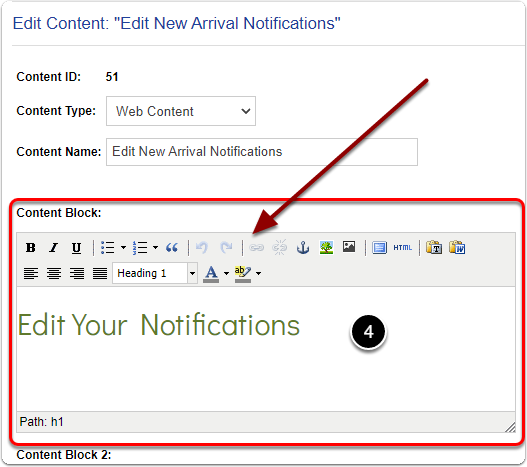
Task: Open the insert image tree icon
Action: point(326,248)
